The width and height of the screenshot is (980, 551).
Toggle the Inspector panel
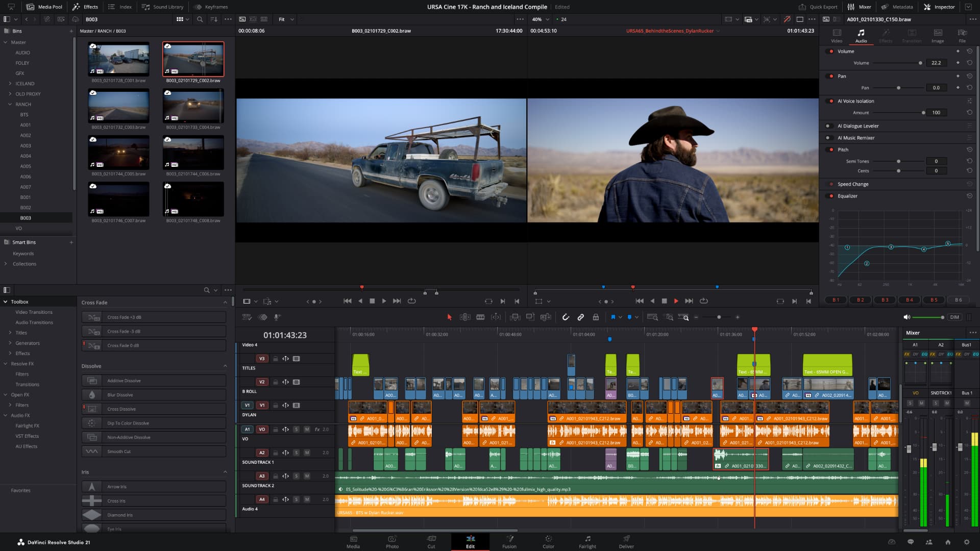(x=939, y=7)
